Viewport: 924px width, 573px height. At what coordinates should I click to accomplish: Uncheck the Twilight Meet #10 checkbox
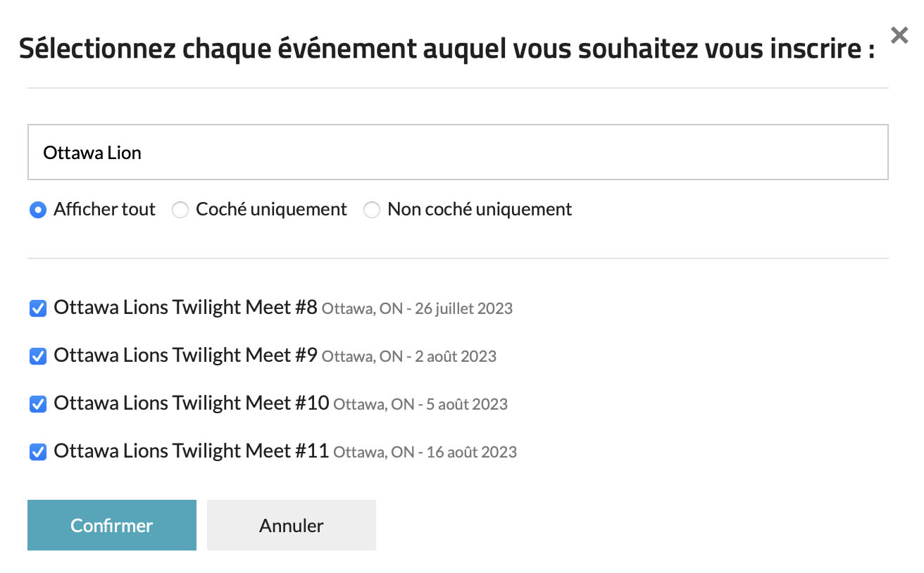(38, 404)
